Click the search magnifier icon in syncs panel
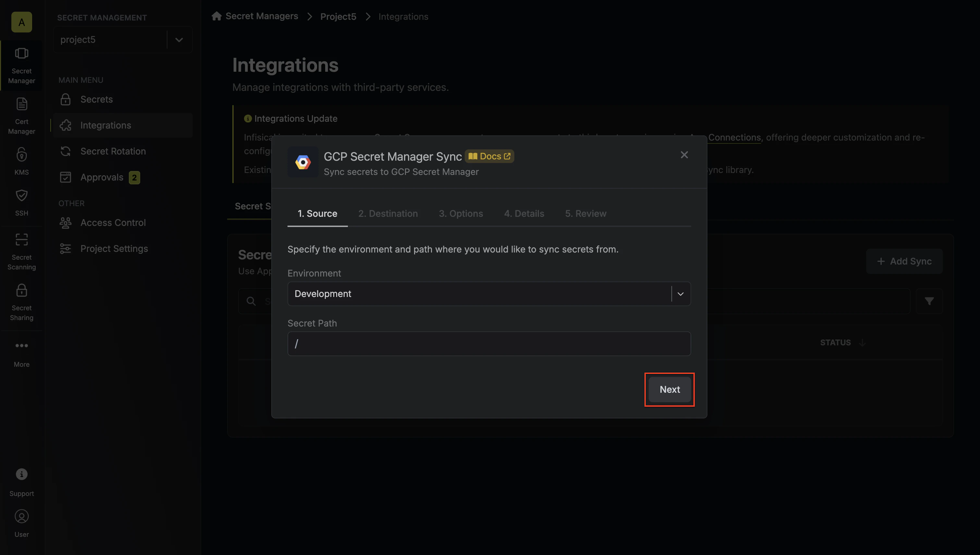Screen dimensions: 980x555 (x=251, y=301)
